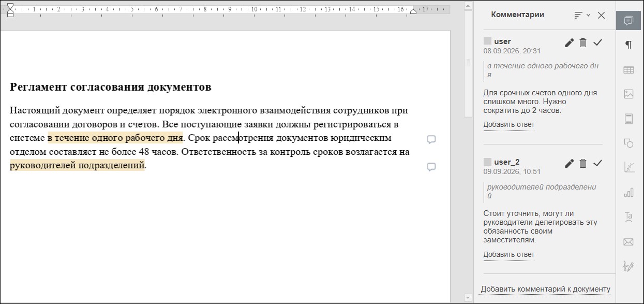Screen dimensions: 644x304
Task: Add a reply to user's comment
Action: [x=509, y=125]
